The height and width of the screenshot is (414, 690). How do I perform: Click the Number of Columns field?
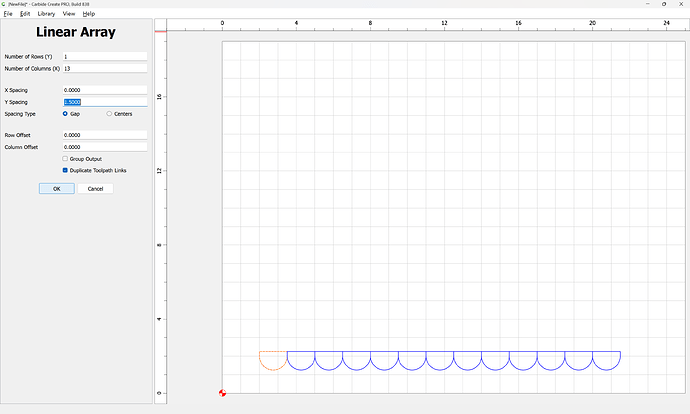(x=104, y=69)
